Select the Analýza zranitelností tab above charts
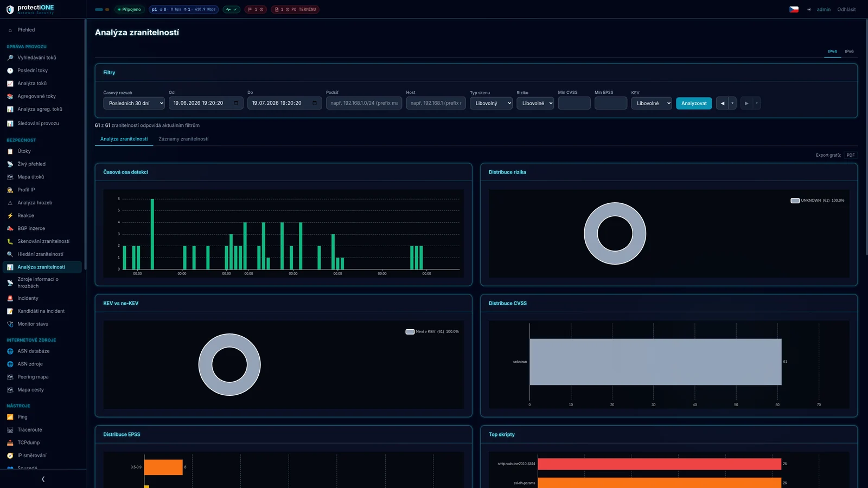Image resolution: width=868 pixels, height=488 pixels. [124, 139]
